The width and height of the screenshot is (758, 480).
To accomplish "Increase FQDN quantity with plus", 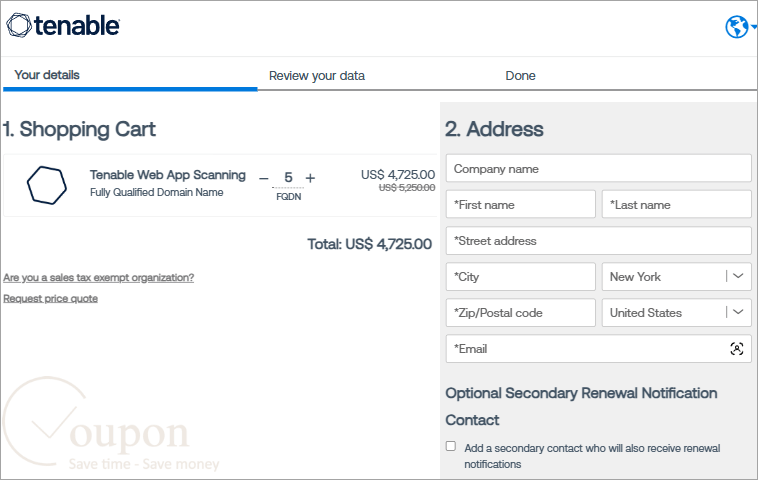I will tap(310, 178).
